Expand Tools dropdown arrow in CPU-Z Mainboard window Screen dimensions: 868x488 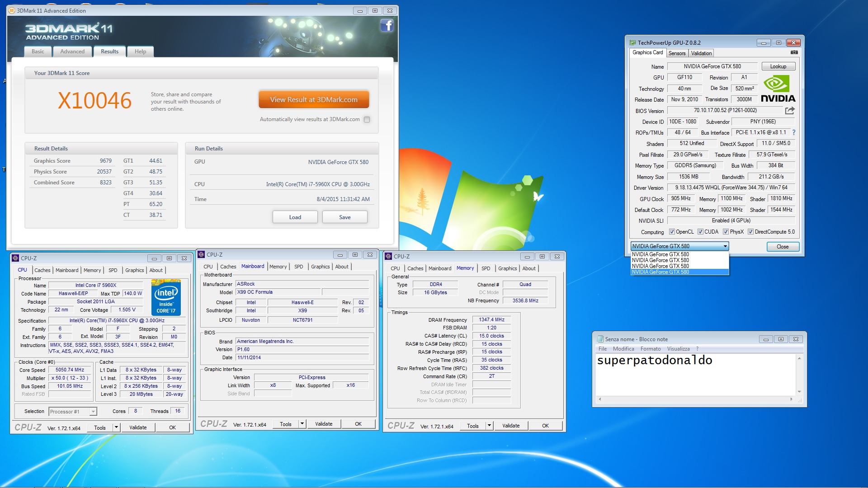click(x=302, y=423)
